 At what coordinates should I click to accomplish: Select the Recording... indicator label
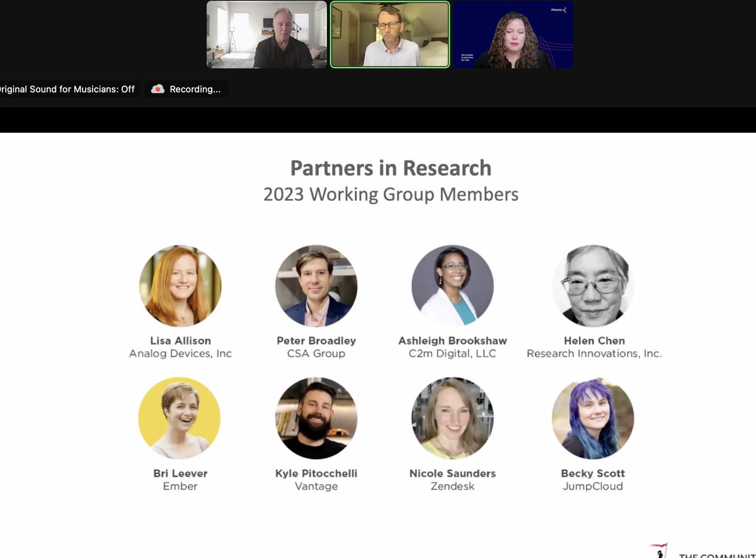tap(195, 89)
